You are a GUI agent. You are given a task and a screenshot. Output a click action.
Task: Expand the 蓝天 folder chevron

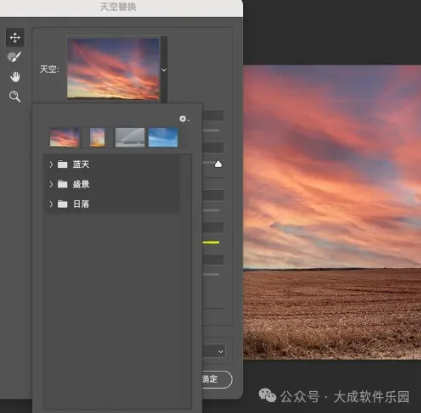51,164
